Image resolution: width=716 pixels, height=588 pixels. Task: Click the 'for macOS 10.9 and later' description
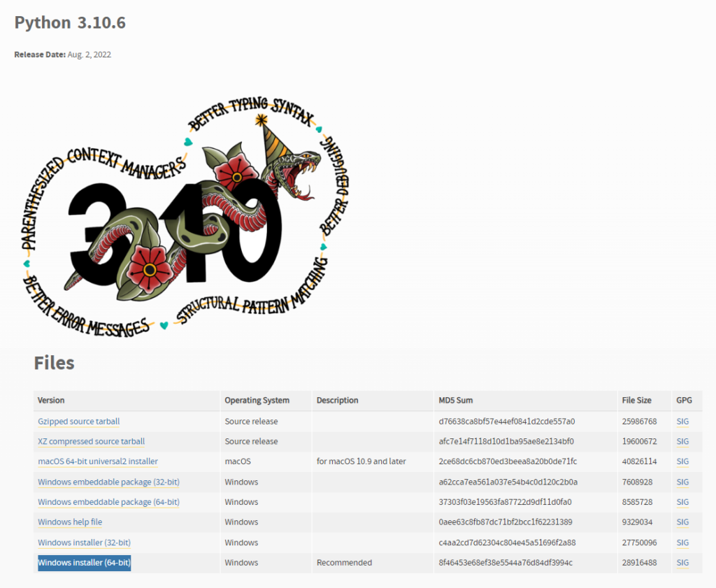pyautogui.click(x=361, y=461)
